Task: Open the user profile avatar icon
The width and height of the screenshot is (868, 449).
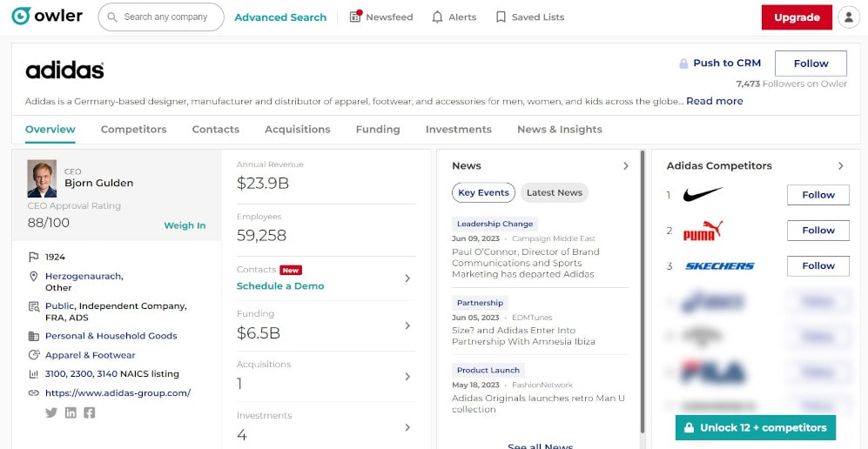Action: coord(847,17)
